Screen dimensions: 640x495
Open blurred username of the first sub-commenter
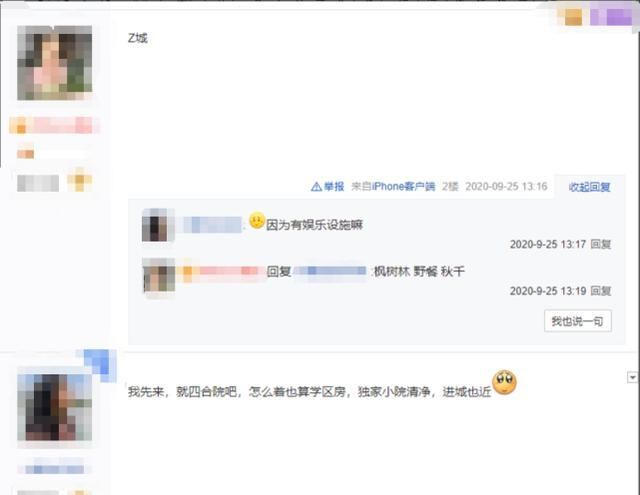(x=212, y=225)
